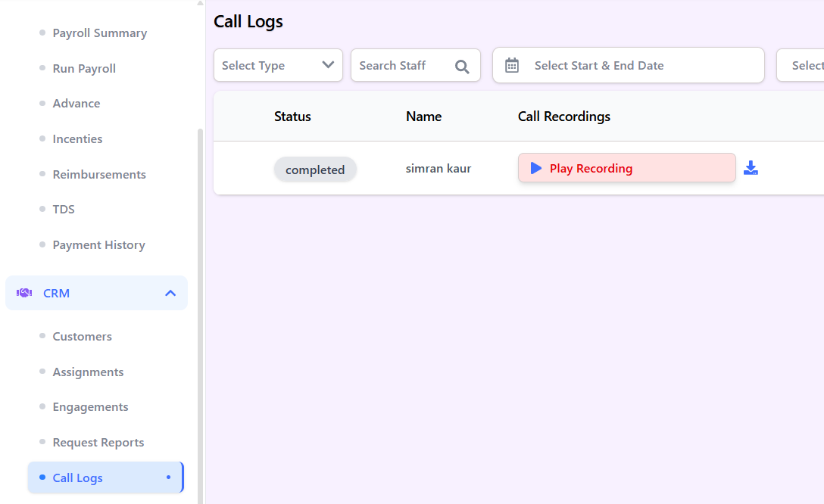824x504 pixels.
Task: Open the Engagements page
Action: click(x=90, y=406)
